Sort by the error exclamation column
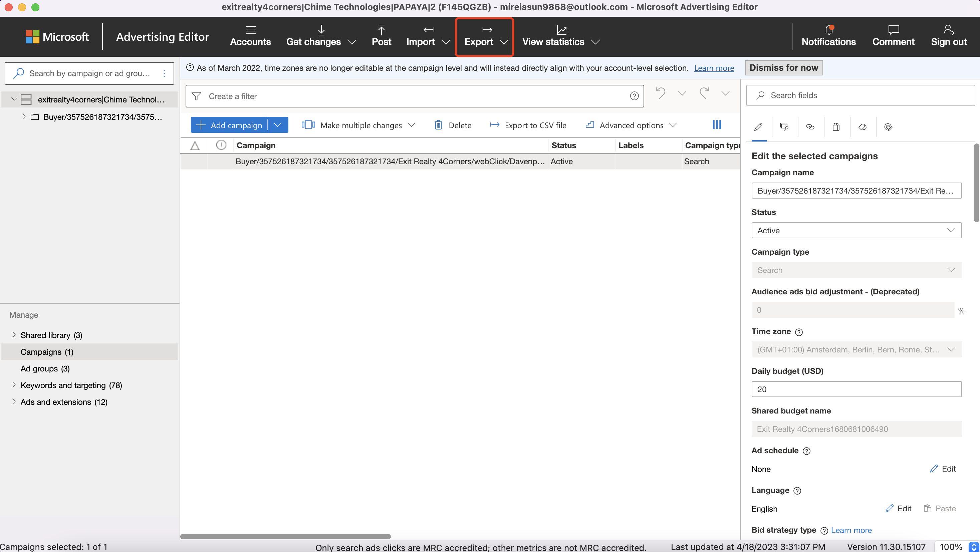The image size is (980, 552). [x=221, y=145]
